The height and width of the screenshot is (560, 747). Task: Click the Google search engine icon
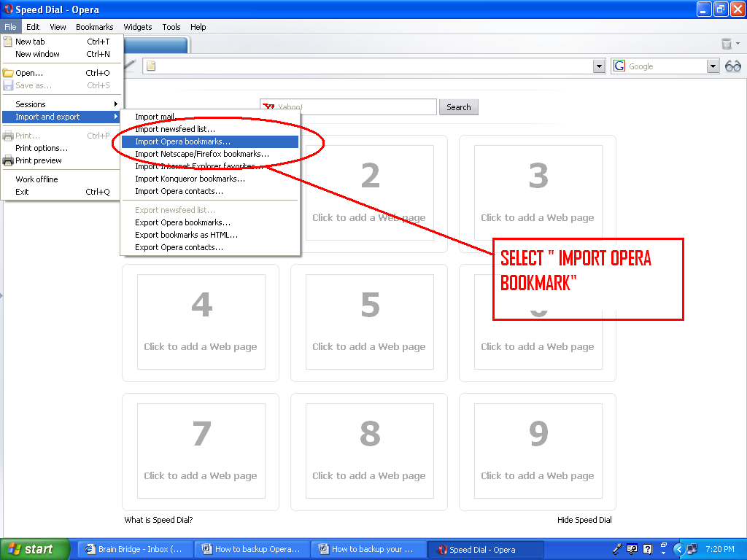point(619,66)
